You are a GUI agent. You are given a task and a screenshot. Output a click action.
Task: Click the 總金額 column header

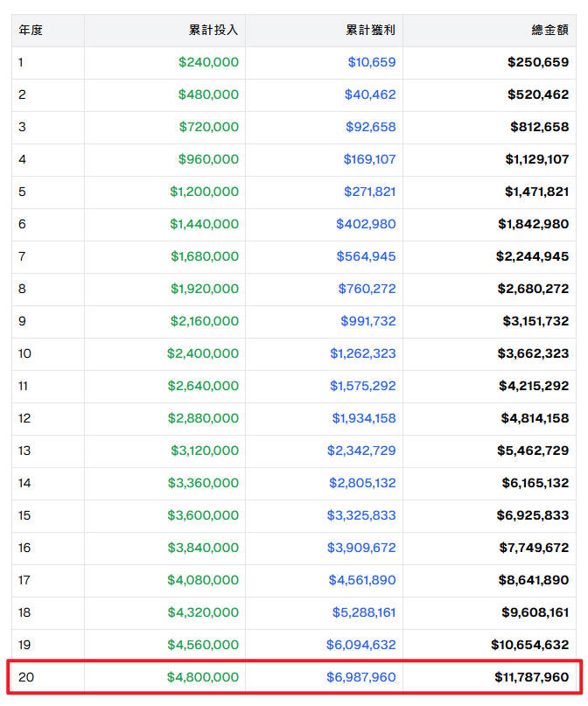click(549, 30)
